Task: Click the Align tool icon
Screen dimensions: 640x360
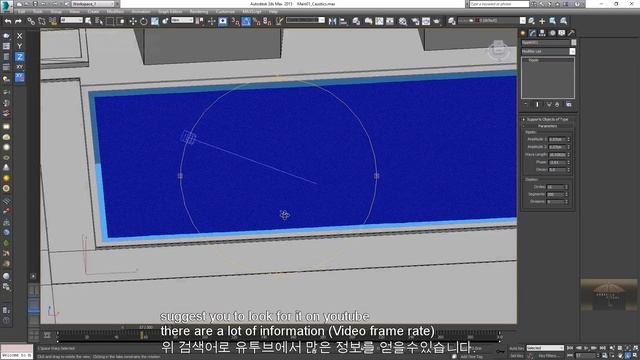Action: (343, 21)
